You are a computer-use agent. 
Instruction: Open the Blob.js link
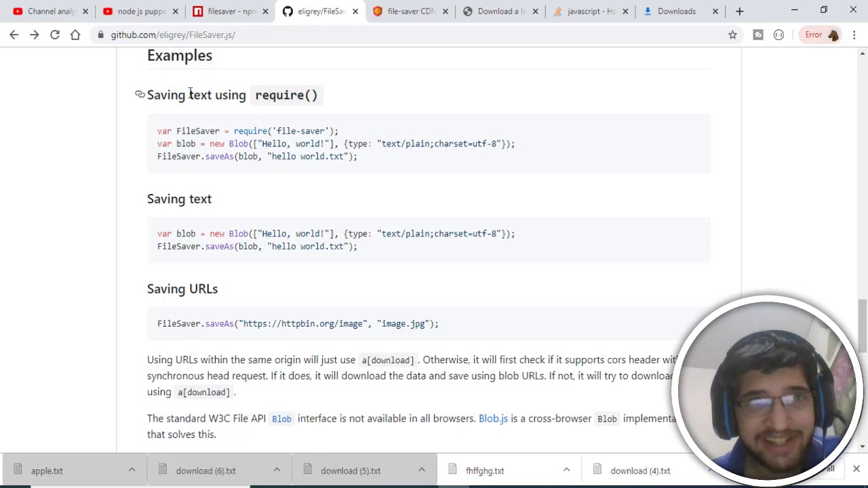point(493,419)
